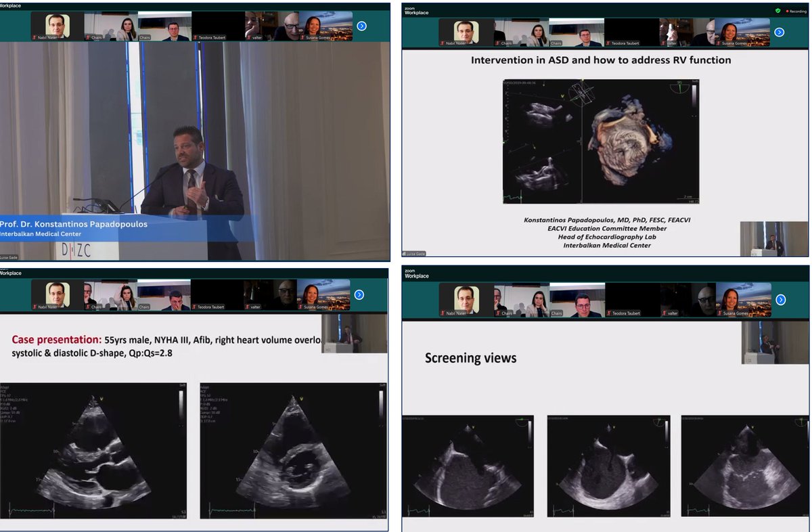The width and height of the screenshot is (812, 532).
Task: Click next-participants arrow in Screening views window
Action: (780, 299)
